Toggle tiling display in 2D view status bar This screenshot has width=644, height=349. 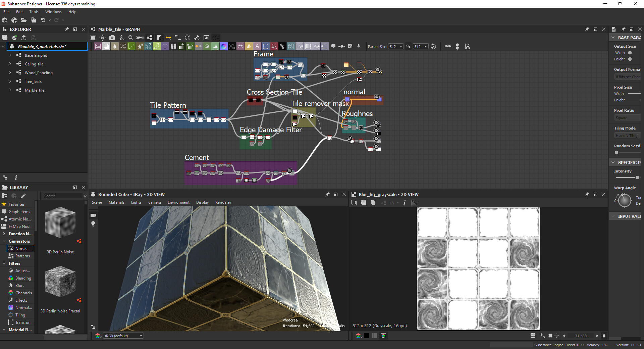click(533, 336)
